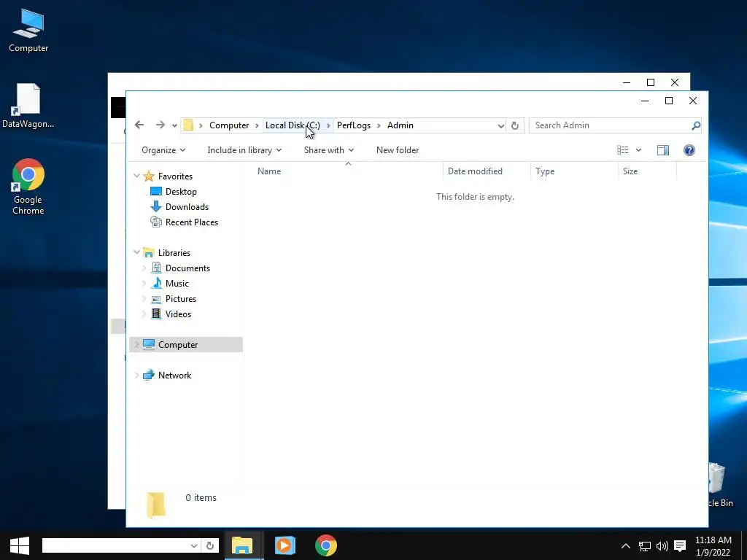Open Desktop in Favorites
The width and height of the screenshot is (747, 560).
181,192
